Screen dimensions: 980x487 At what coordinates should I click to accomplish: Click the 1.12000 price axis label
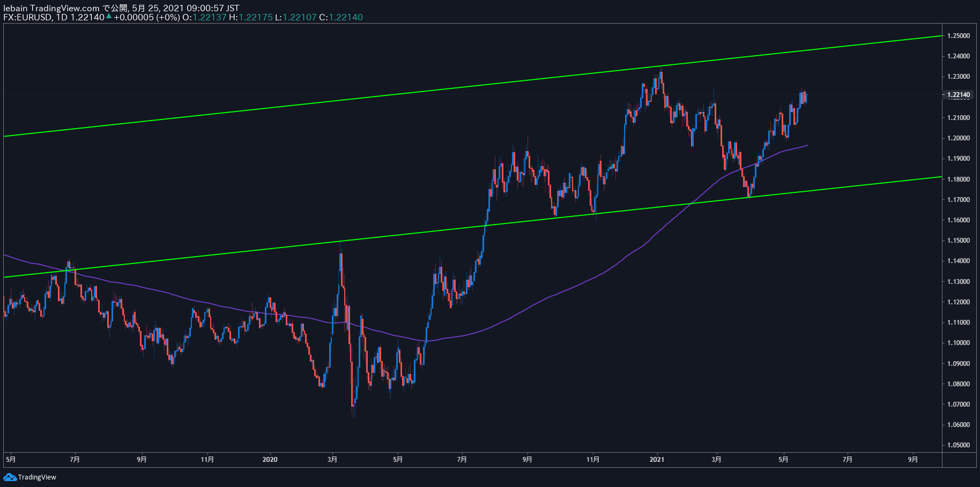[x=959, y=302]
